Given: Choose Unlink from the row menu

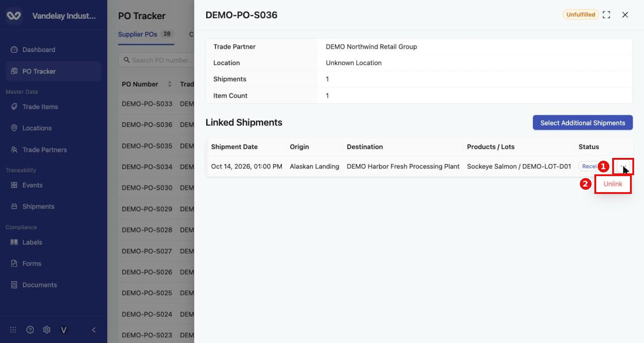Looking at the screenshot, I should coord(613,184).
